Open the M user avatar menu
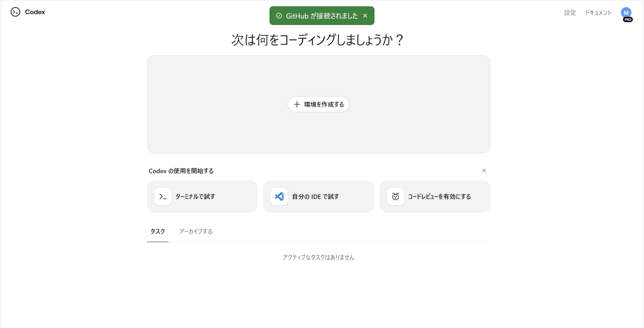Screen dimensions: 644x328 click(x=626, y=13)
